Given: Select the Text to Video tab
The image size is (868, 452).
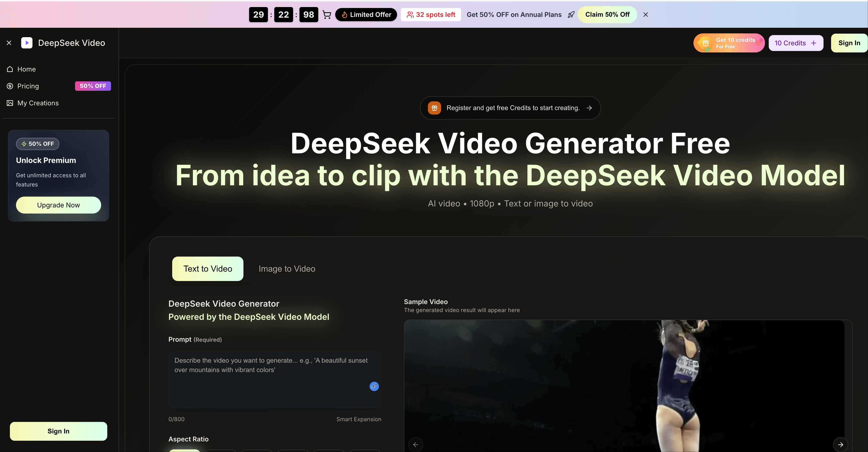Looking at the screenshot, I should click(x=207, y=269).
